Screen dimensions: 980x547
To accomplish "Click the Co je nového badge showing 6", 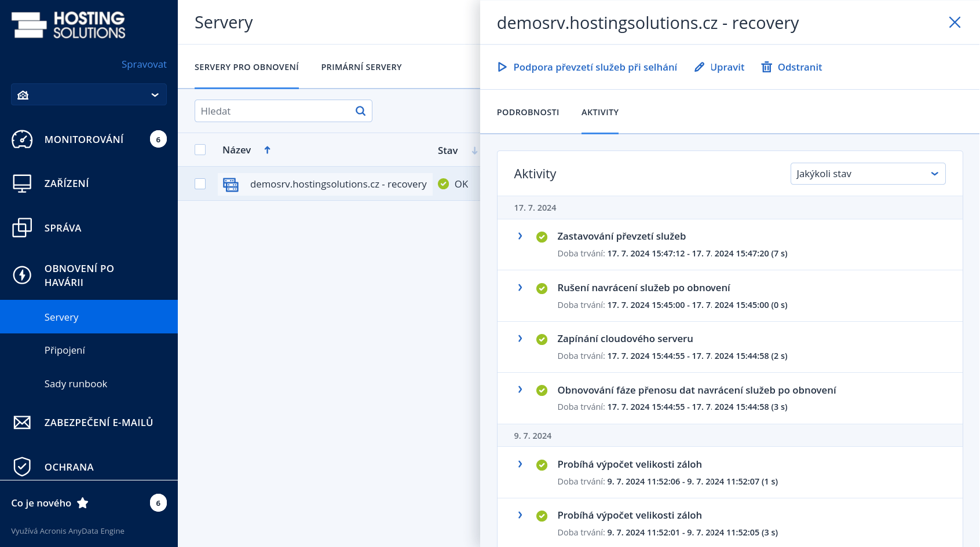I will point(158,503).
